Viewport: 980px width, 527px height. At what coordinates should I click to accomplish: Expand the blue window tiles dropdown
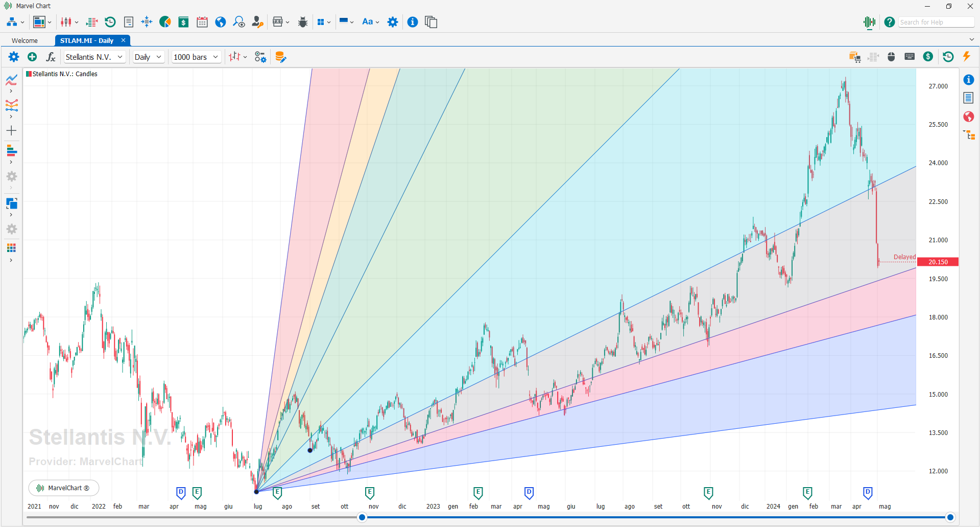pos(329,22)
